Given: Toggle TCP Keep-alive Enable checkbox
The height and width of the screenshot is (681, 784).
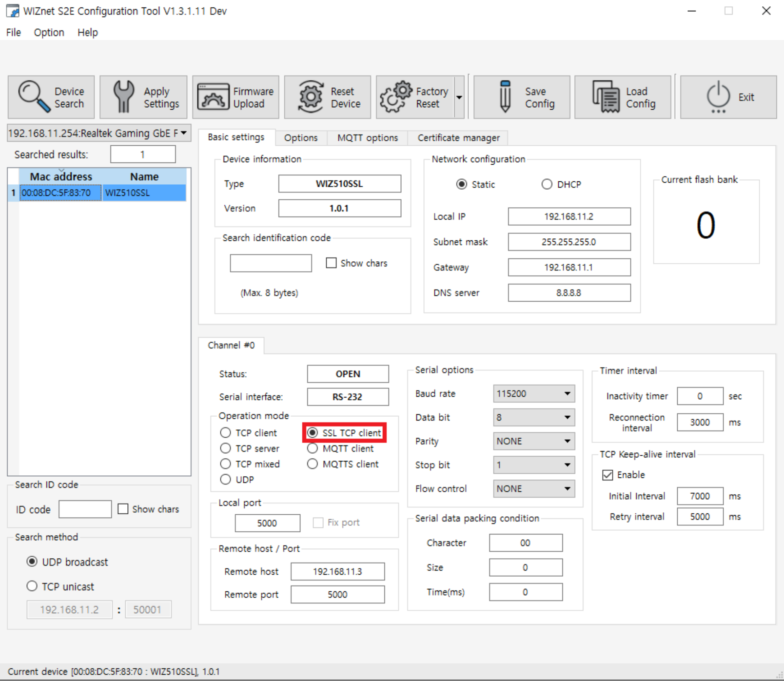Looking at the screenshot, I should [607, 475].
